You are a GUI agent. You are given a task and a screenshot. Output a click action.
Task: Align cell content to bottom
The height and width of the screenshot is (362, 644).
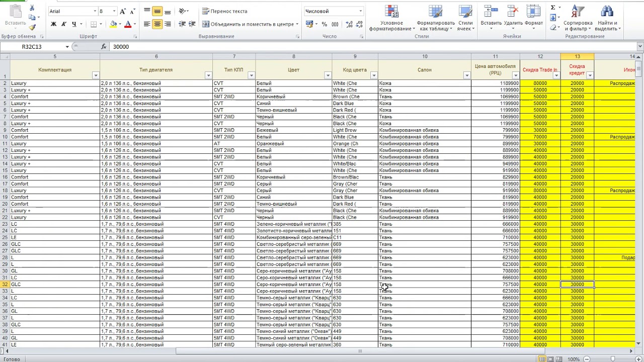click(x=168, y=11)
